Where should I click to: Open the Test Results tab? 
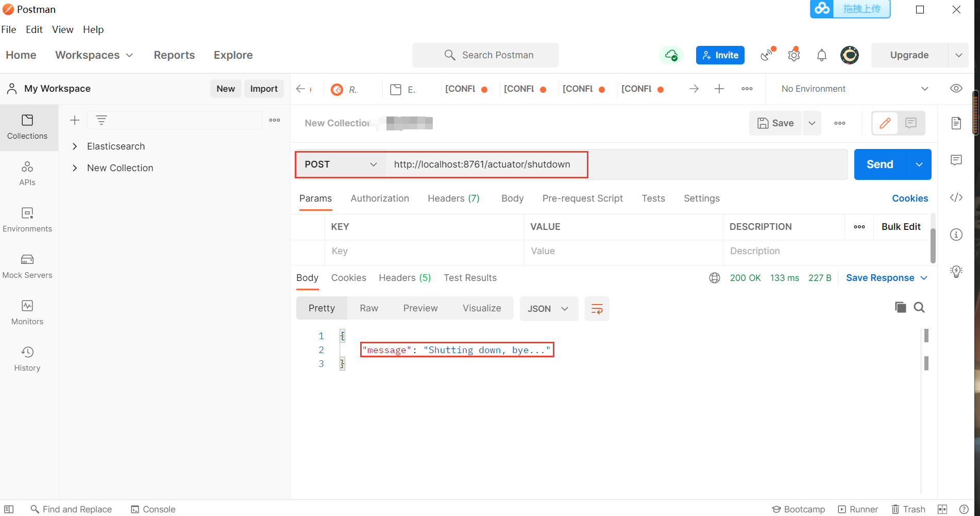pyautogui.click(x=470, y=278)
